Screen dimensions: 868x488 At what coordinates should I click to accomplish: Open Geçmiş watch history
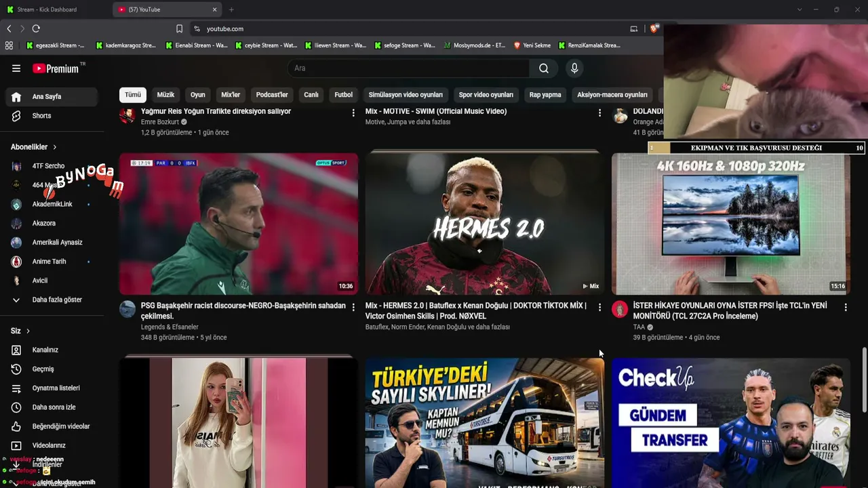coord(52,369)
